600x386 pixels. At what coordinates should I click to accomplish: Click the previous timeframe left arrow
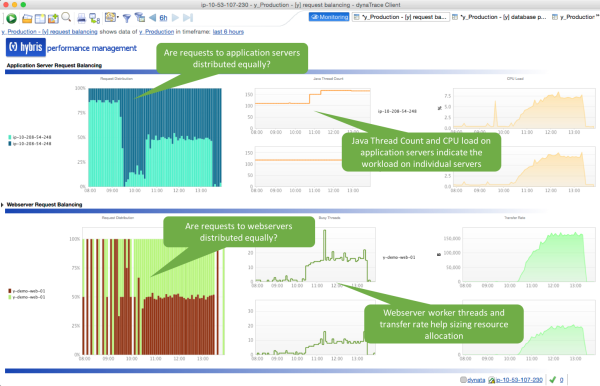click(x=152, y=18)
